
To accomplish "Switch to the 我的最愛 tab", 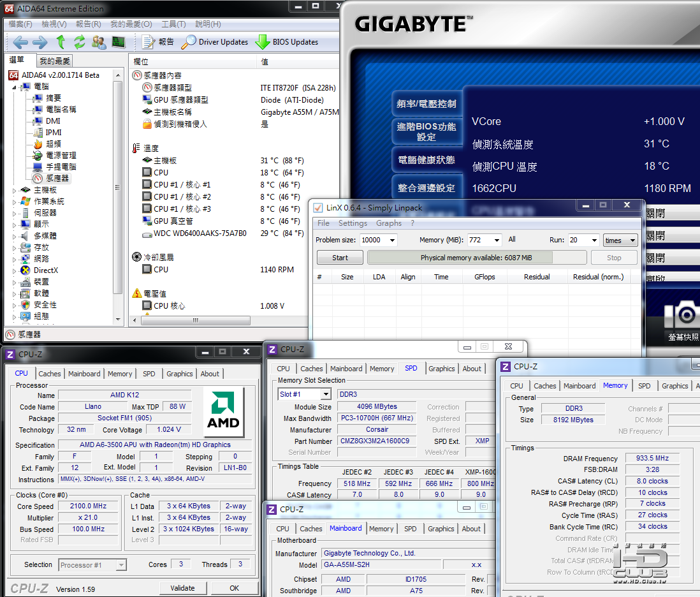I will pos(55,61).
